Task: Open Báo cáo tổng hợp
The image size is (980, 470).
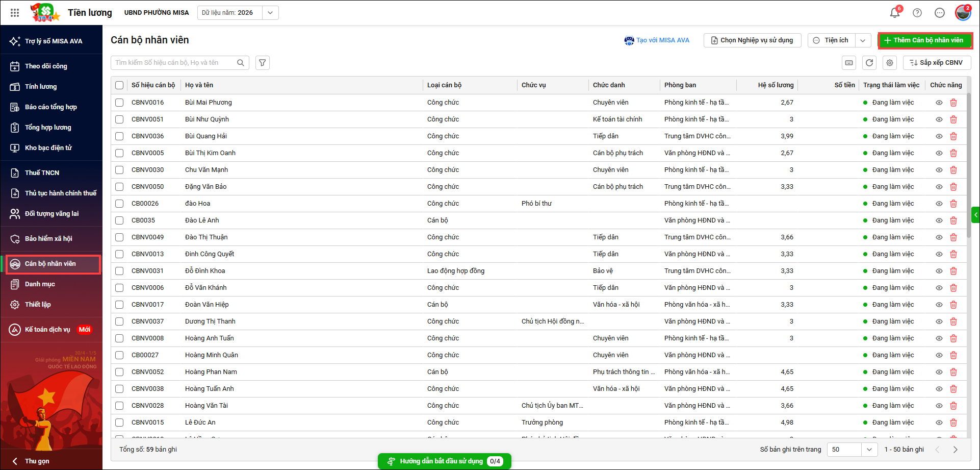Action: 51,107
